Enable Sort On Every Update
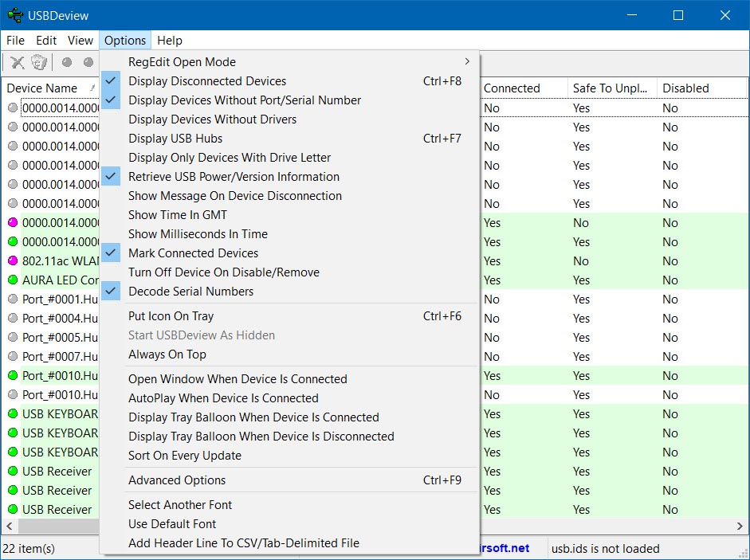Screen dimensions: 750x560 point(289,456)
